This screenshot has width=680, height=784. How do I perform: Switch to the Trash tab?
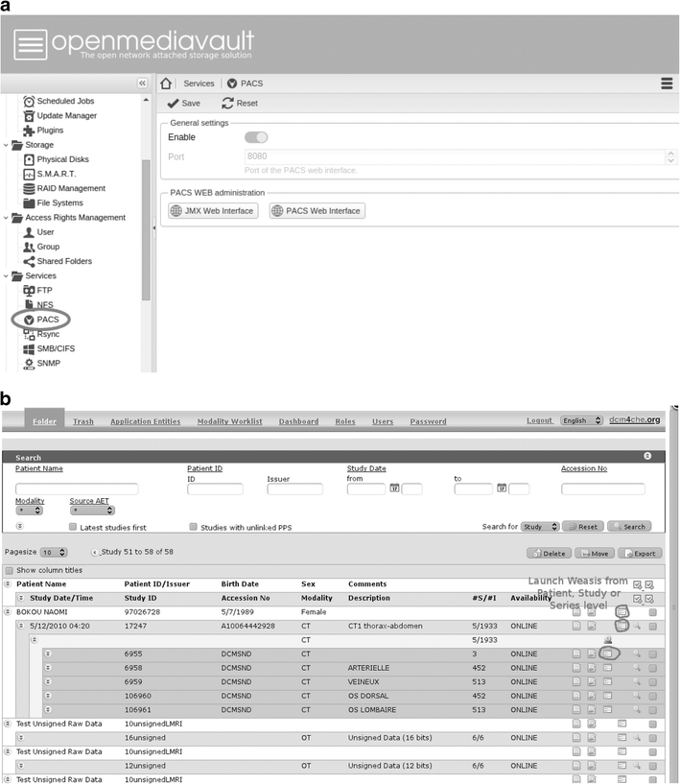coord(82,421)
